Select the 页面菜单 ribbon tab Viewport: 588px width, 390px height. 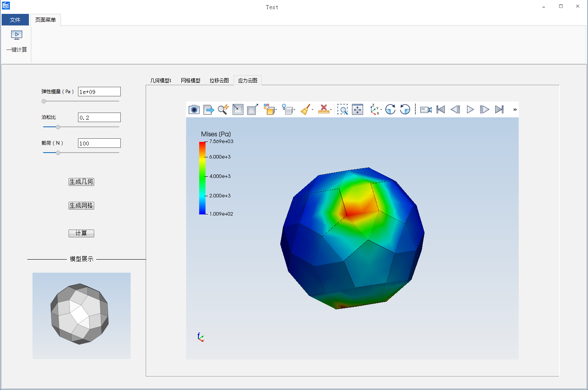46,20
